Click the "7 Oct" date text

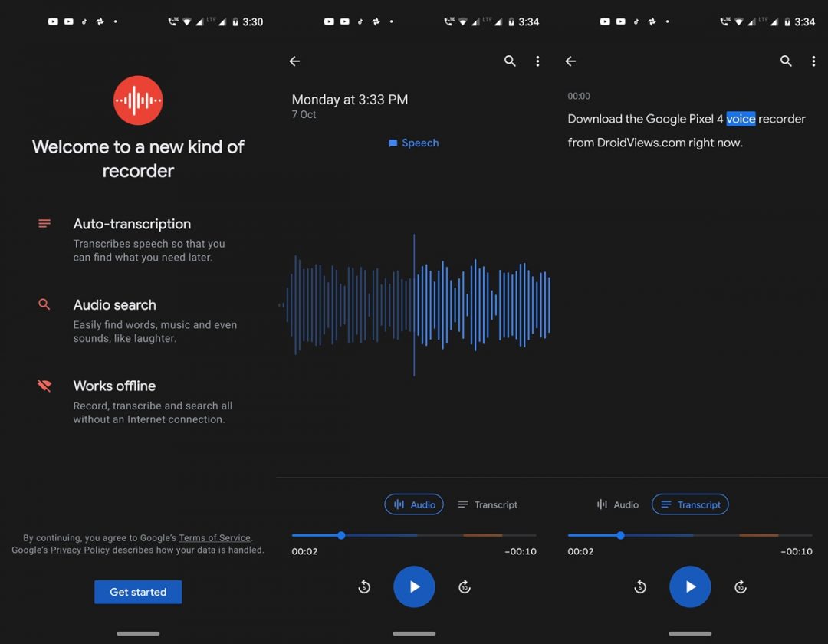pyautogui.click(x=304, y=114)
